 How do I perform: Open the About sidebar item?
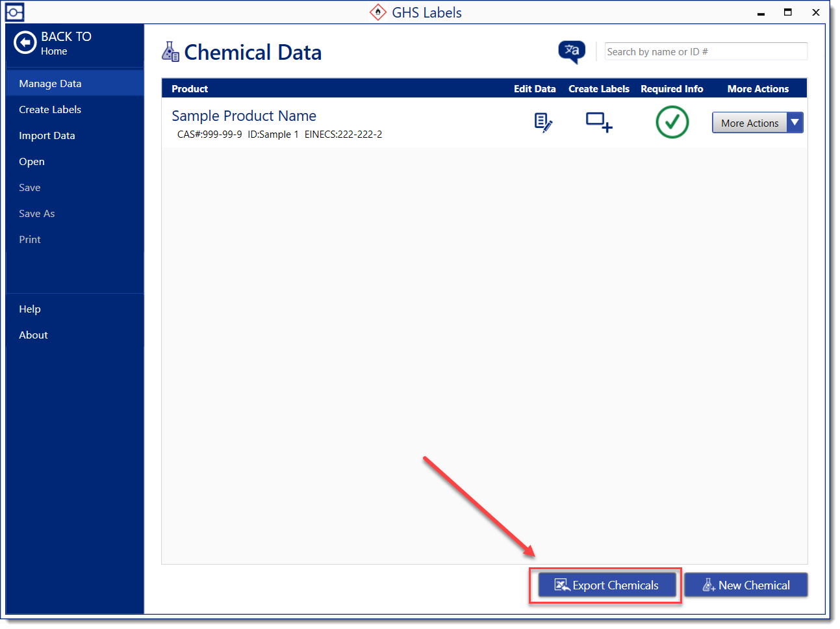33,335
